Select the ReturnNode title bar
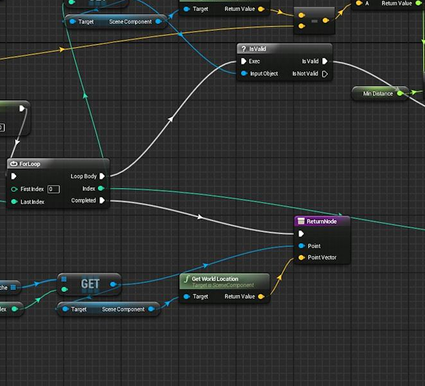The height and width of the screenshot is (386, 425). tap(322, 221)
